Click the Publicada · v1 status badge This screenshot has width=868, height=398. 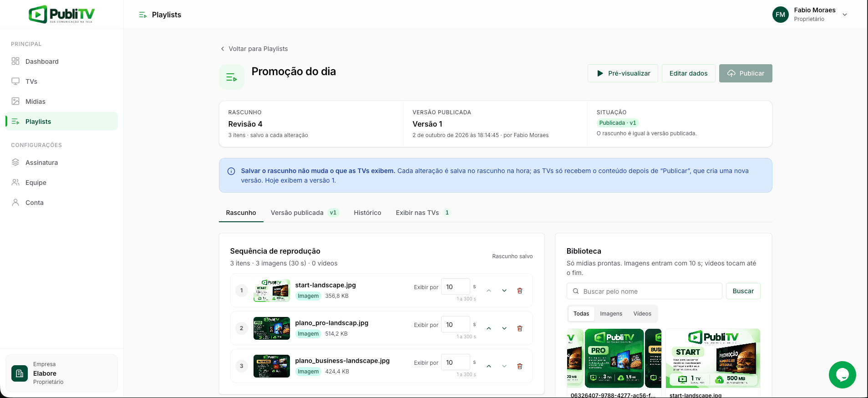617,123
